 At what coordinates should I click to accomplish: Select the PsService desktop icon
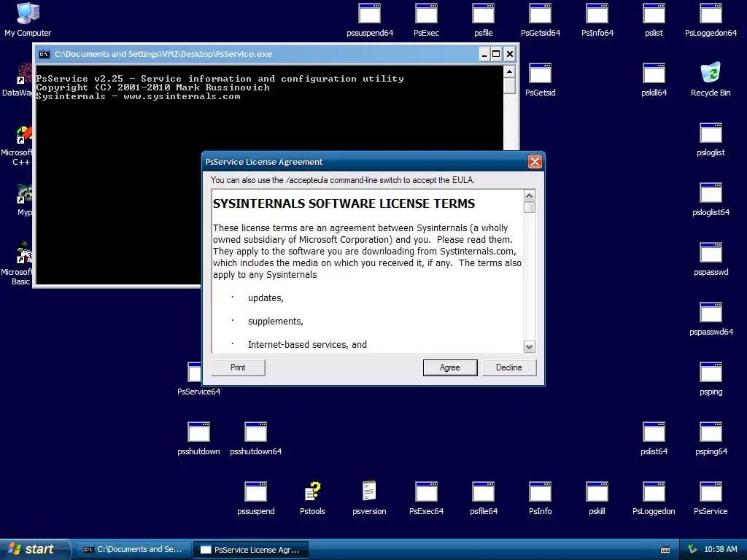pos(711,499)
